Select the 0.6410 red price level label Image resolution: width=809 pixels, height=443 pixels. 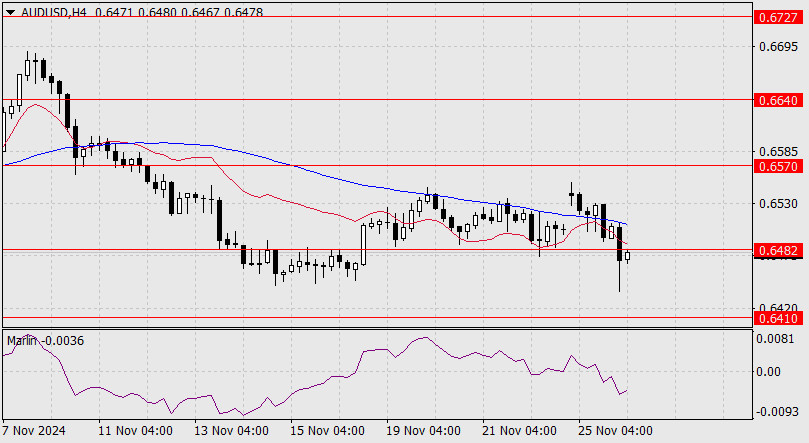[x=779, y=318]
